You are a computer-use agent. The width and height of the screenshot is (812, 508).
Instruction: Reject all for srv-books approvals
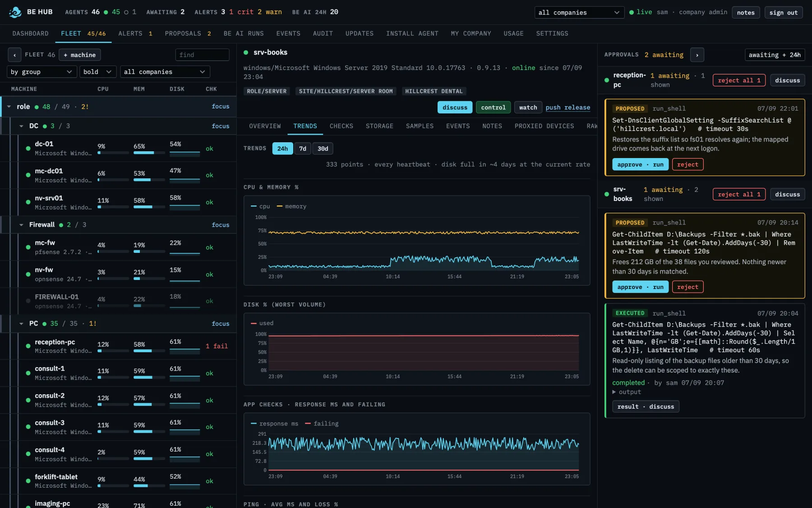[x=739, y=194]
